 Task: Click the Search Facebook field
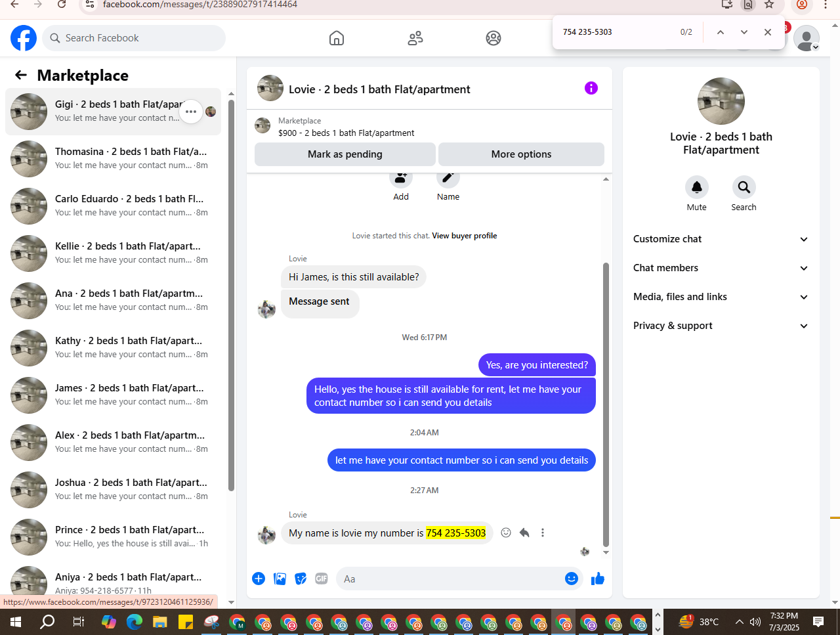click(x=134, y=38)
